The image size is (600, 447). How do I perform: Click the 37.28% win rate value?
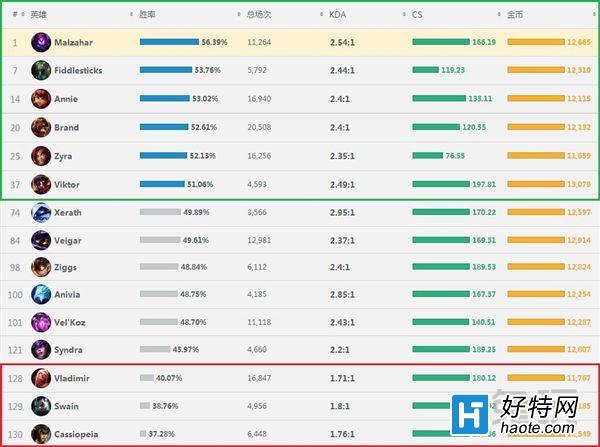(161, 434)
